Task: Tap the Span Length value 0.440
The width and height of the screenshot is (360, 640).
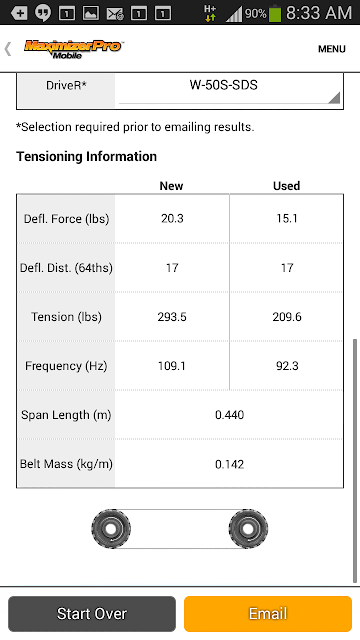Action: coord(229,415)
